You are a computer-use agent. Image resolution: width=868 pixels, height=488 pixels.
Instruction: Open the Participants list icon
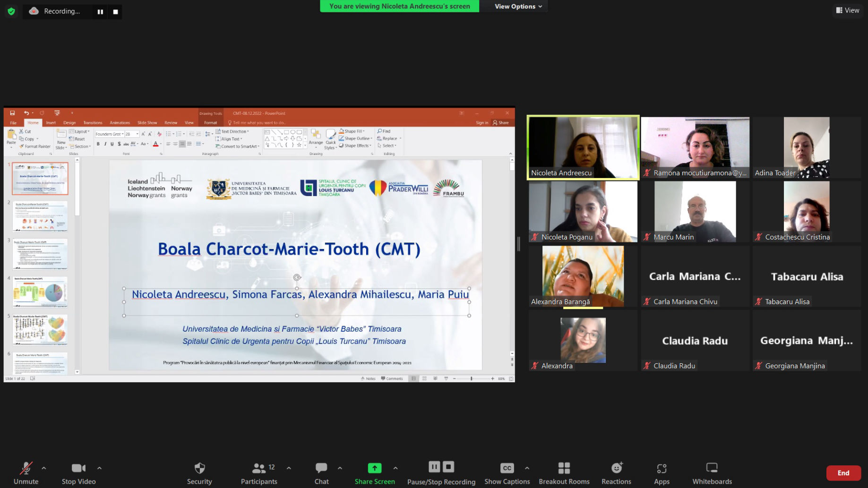259,468
